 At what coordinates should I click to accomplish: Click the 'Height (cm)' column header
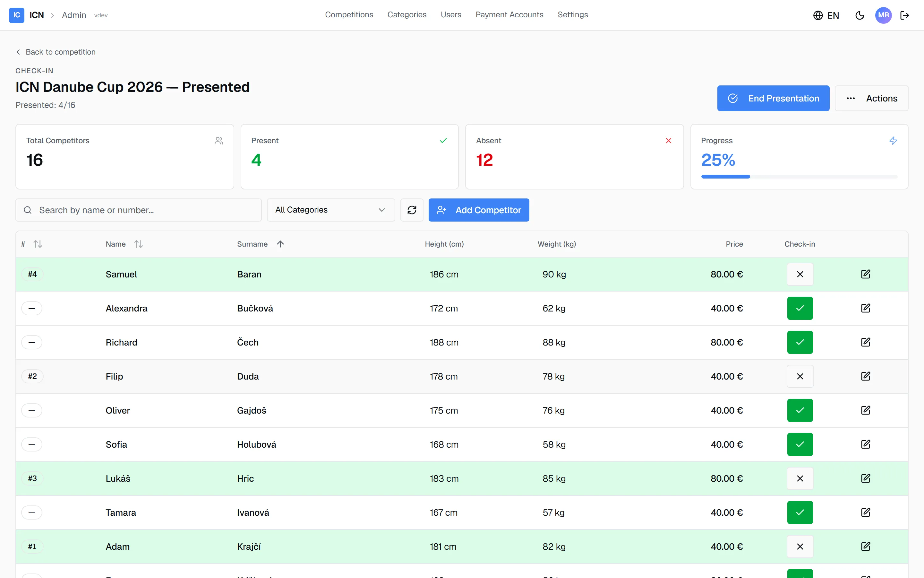(x=444, y=244)
